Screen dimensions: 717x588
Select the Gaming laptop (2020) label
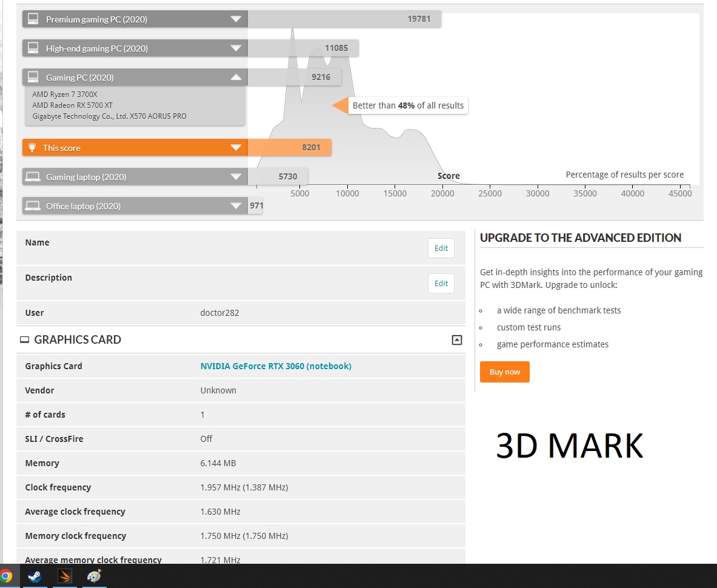click(86, 177)
